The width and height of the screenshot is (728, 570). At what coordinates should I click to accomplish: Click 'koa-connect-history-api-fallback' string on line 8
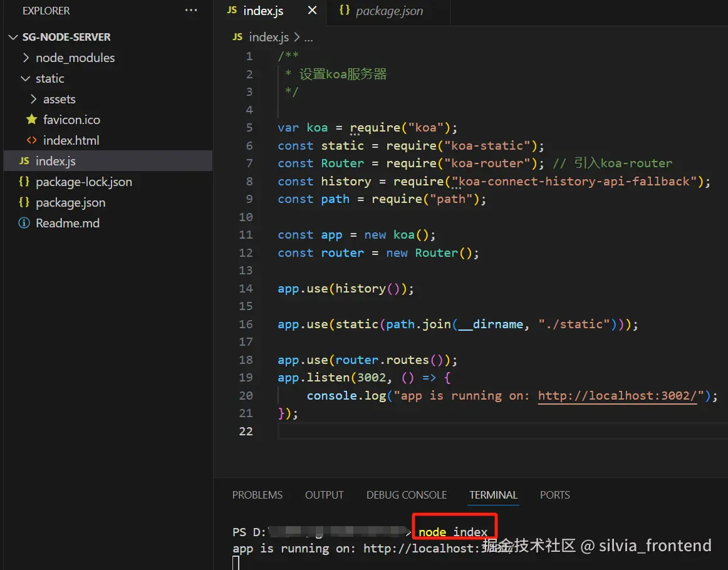[x=575, y=181]
